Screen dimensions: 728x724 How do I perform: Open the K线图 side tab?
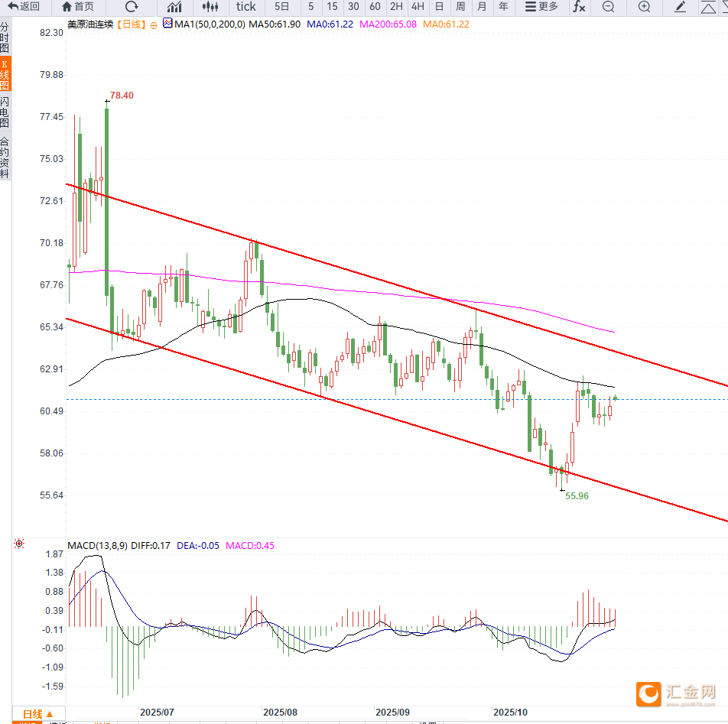pos(5,74)
